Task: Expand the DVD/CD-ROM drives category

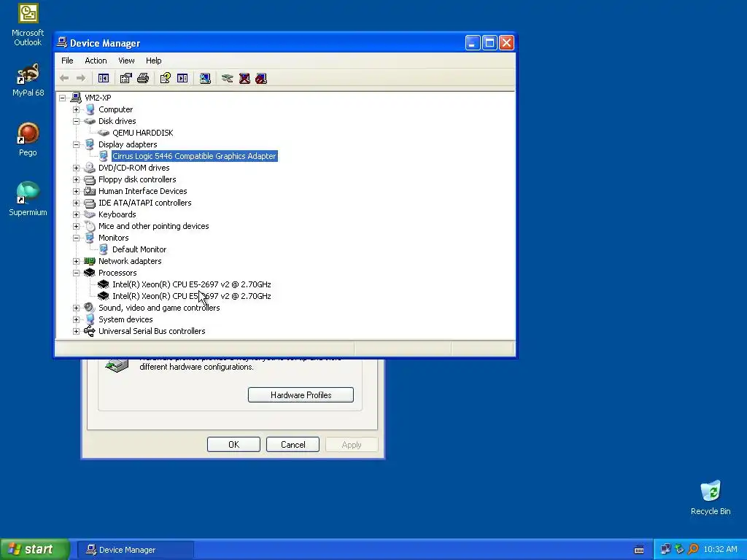Action: point(76,168)
